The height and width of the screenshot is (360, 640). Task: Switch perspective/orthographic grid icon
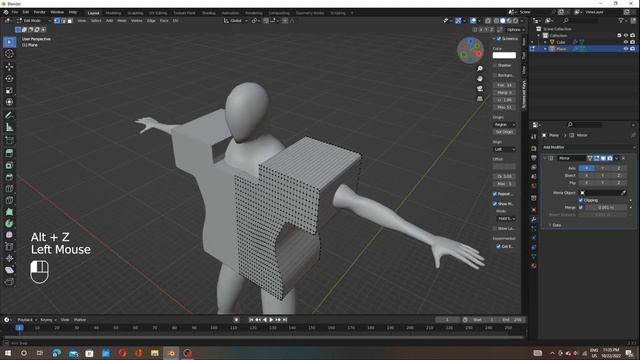pyautogui.click(x=480, y=99)
